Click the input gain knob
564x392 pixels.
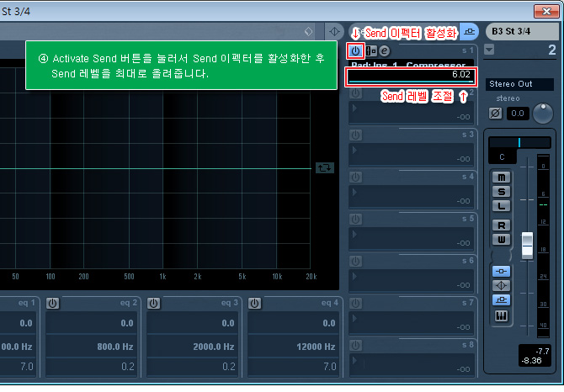[x=542, y=114]
